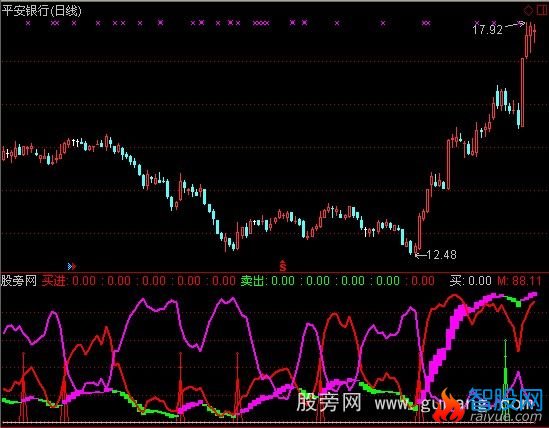Viewport: 549px width, 428px height.
Task: Click the 12.48 low price label
Action: click(442, 255)
